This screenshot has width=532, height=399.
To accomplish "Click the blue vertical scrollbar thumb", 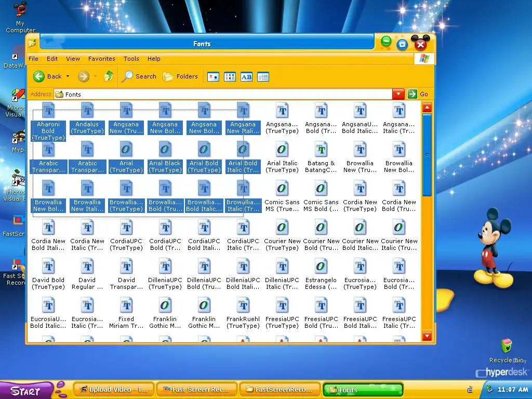I will 427,155.
